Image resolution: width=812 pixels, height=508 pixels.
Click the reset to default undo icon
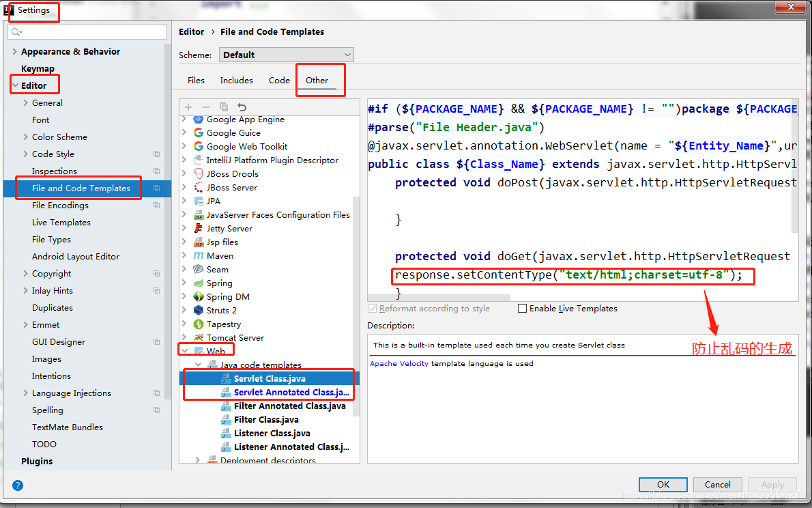coord(242,107)
